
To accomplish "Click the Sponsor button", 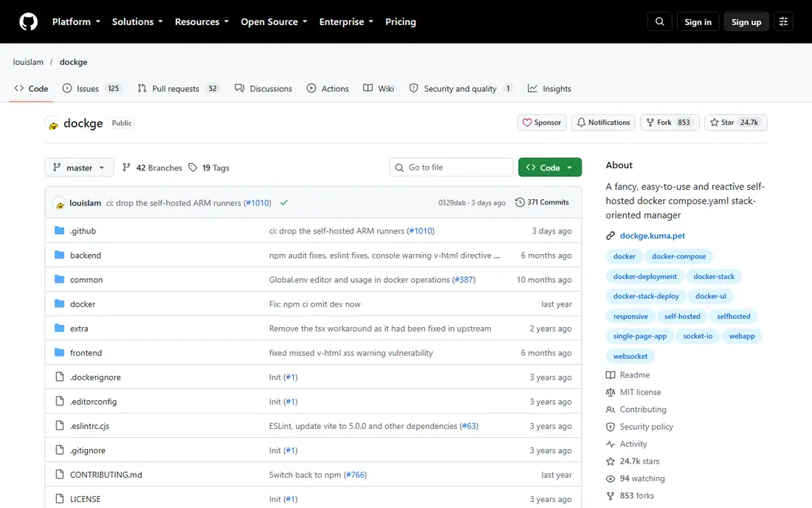I will (x=542, y=123).
